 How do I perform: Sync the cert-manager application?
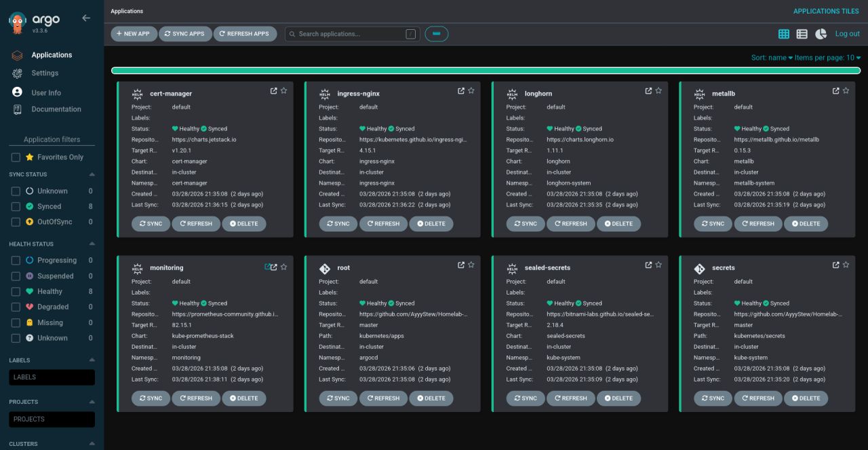click(x=151, y=223)
